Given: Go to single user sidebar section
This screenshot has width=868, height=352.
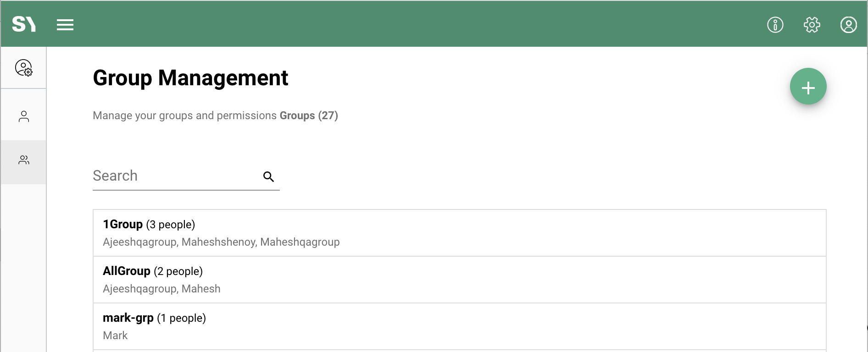Looking at the screenshot, I should (24, 116).
